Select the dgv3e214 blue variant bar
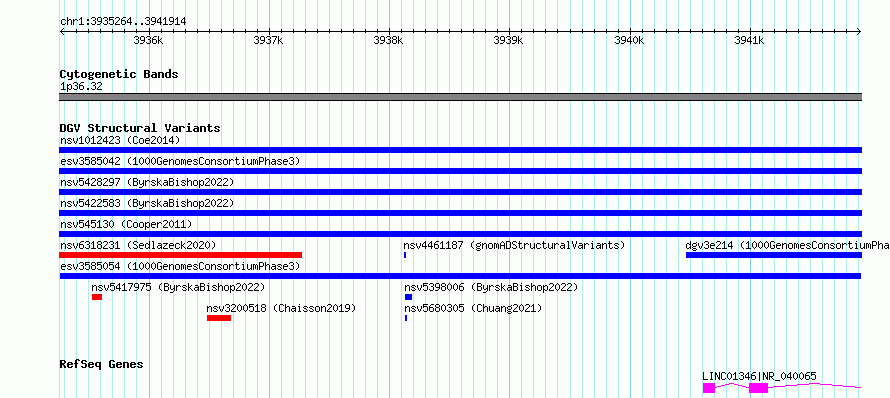Viewport: 890px width, 398px height. (x=774, y=255)
